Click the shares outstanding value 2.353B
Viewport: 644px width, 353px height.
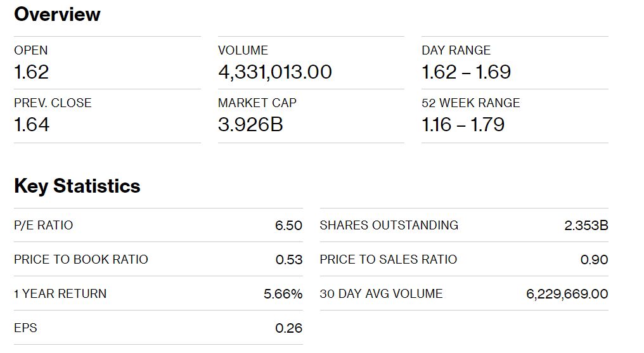pos(586,226)
